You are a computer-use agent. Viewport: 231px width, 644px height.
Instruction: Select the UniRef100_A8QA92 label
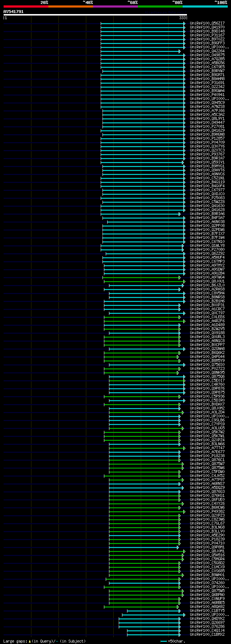207,606
